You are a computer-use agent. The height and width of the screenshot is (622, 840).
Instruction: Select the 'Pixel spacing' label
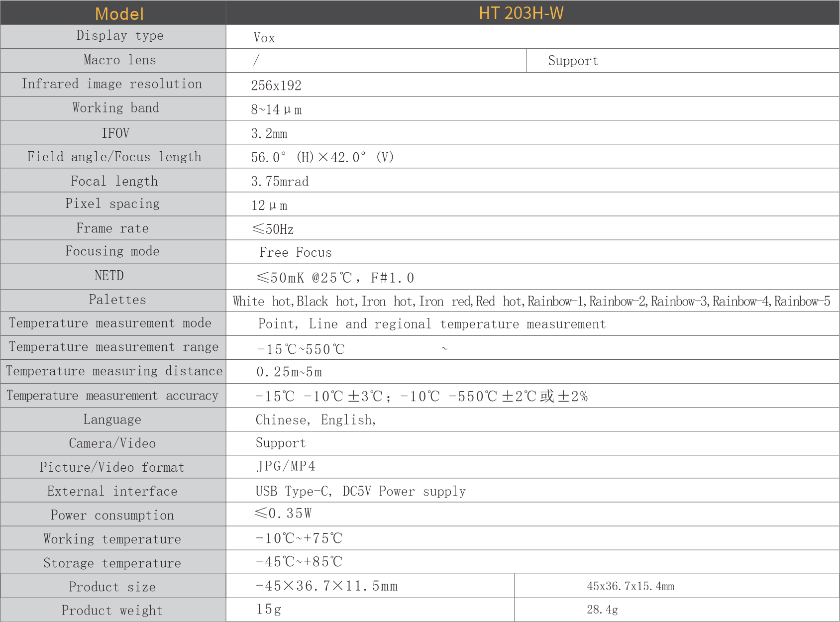112,204
